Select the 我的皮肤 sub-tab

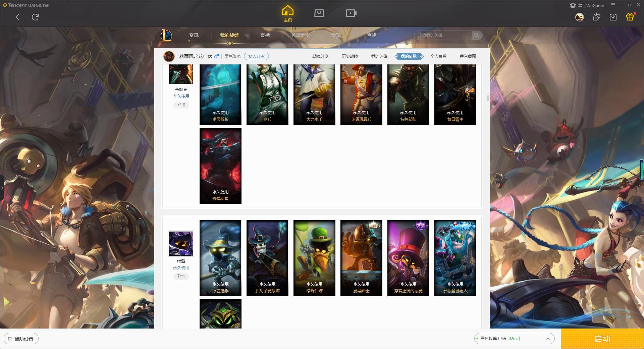point(409,56)
